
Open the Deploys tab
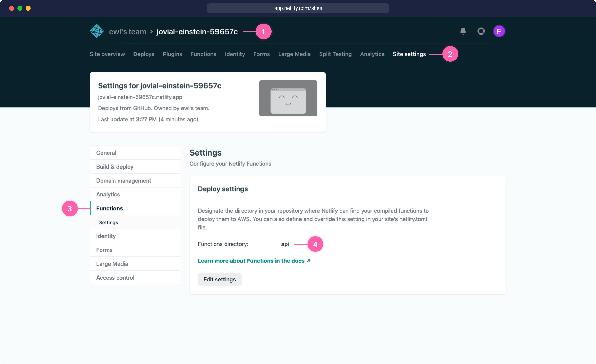click(144, 54)
